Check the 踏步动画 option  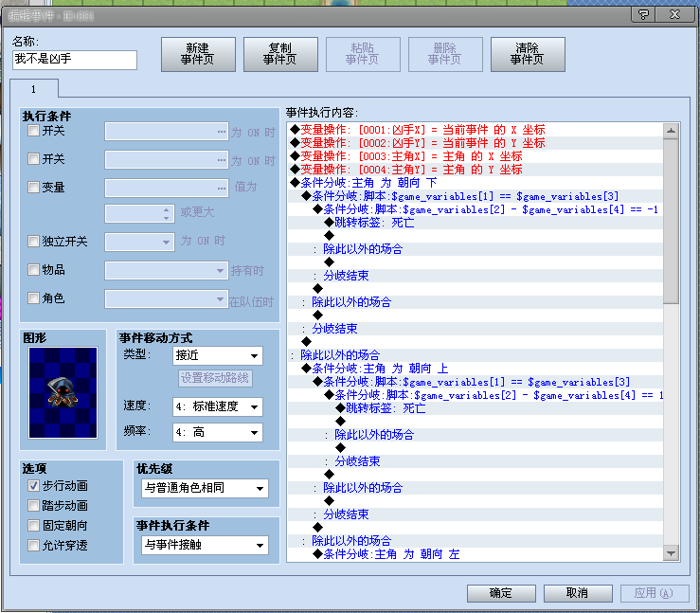33,505
